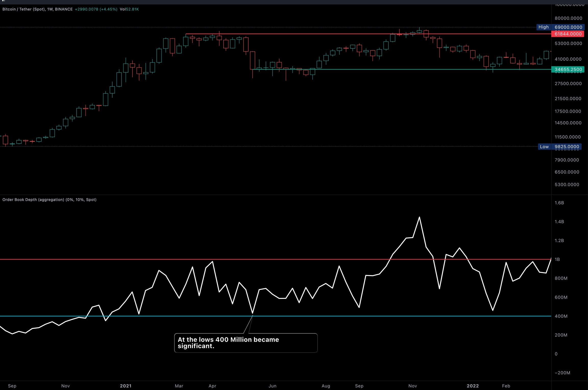This screenshot has width=588, height=390.
Task: Click the +2990.0078 (+4.45%) change value
Action: pyautogui.click(x=96, y=9)
